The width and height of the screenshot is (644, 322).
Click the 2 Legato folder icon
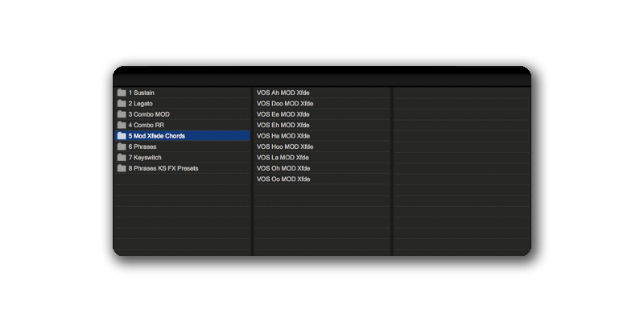(x=122, y=104)
